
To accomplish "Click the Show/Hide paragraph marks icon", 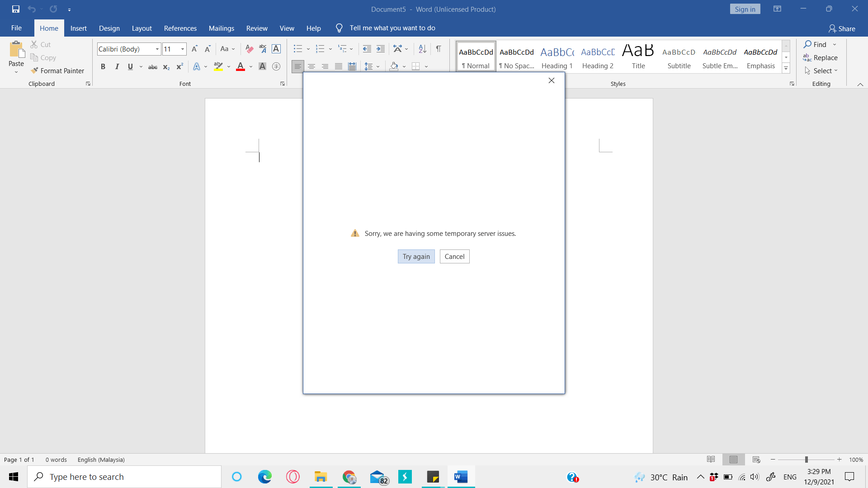I will 438,49.
